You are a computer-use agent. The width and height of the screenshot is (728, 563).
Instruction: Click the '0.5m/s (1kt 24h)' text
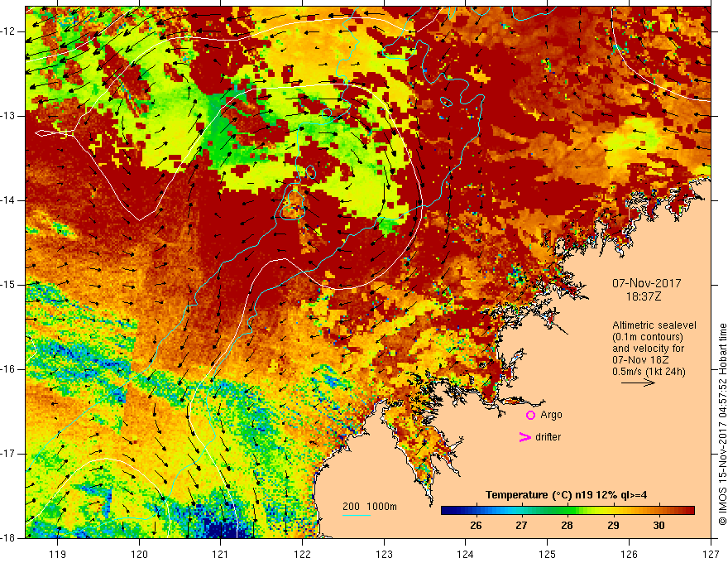pyautogui.click(x=649, y=372)
